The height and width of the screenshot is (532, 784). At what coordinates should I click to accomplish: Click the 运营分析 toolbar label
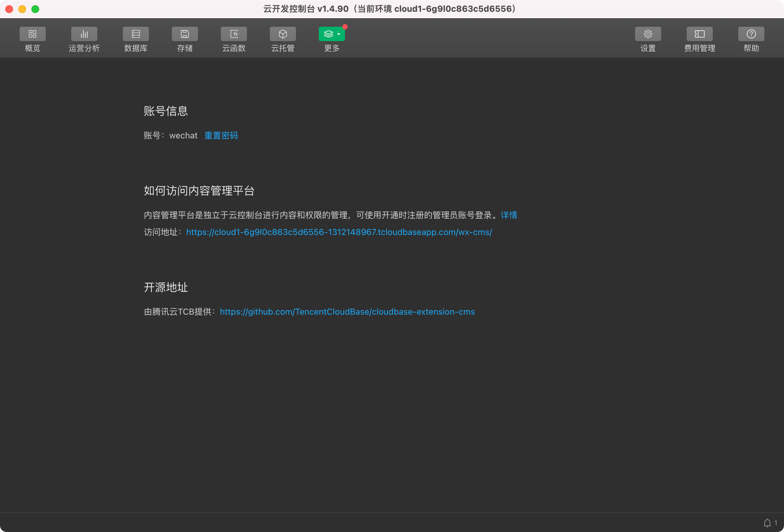[84, 48]
